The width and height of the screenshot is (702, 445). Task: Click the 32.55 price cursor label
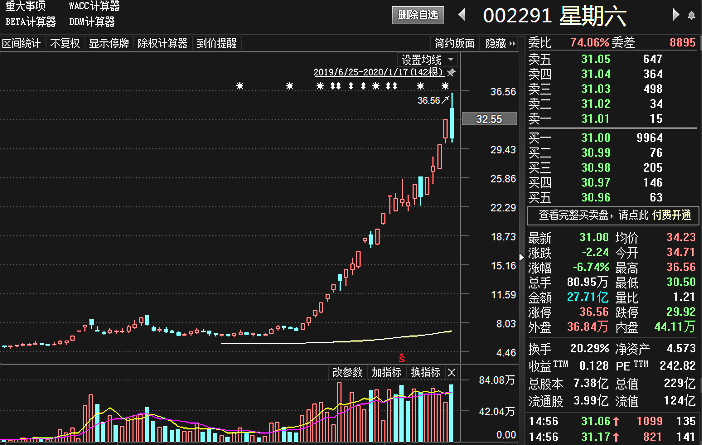pyautogui.click(x=489, y=119)
